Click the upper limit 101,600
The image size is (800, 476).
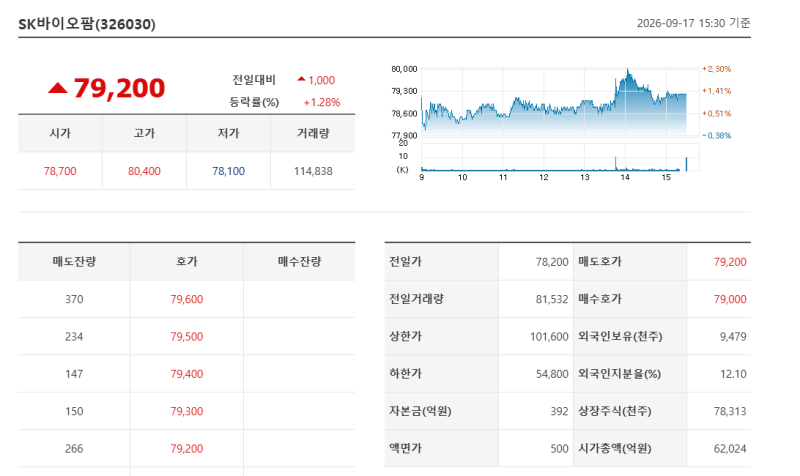pyautogui.click(x=549, y=337)
